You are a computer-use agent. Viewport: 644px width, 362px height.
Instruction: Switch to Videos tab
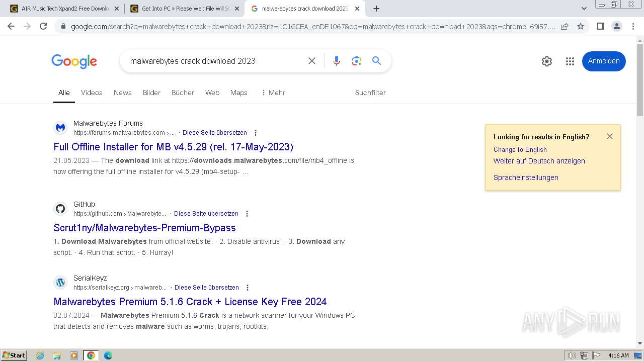pos(92,93)
